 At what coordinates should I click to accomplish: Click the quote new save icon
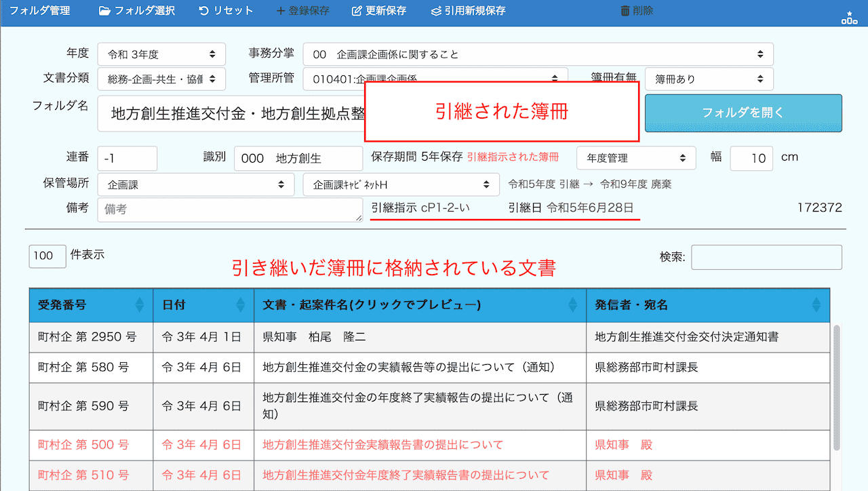[x=437, y=11]
